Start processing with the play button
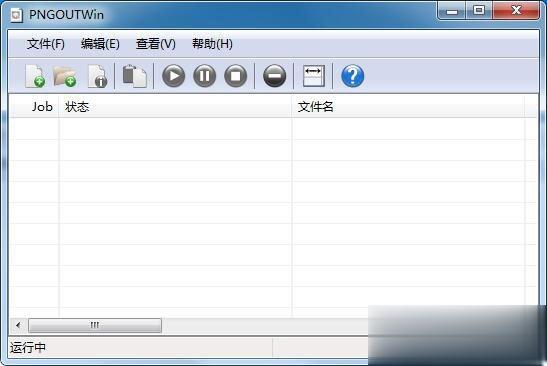This screenshot has height=366, width=547. tap(173, 76)
